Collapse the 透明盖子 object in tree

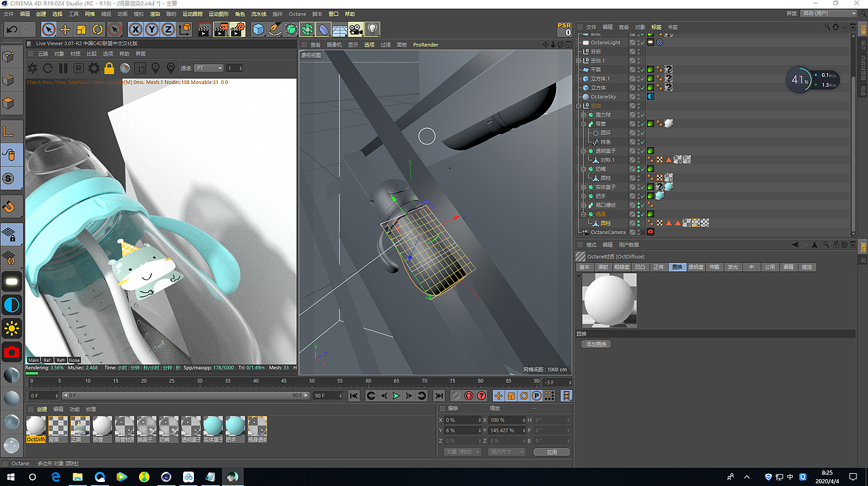[x=583, y=151]
